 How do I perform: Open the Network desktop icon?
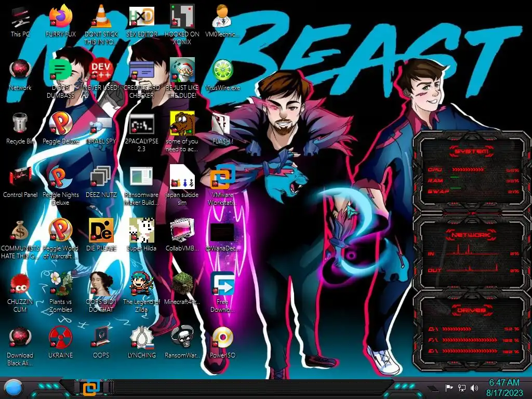pyautogui.click(x=20, y=71)
